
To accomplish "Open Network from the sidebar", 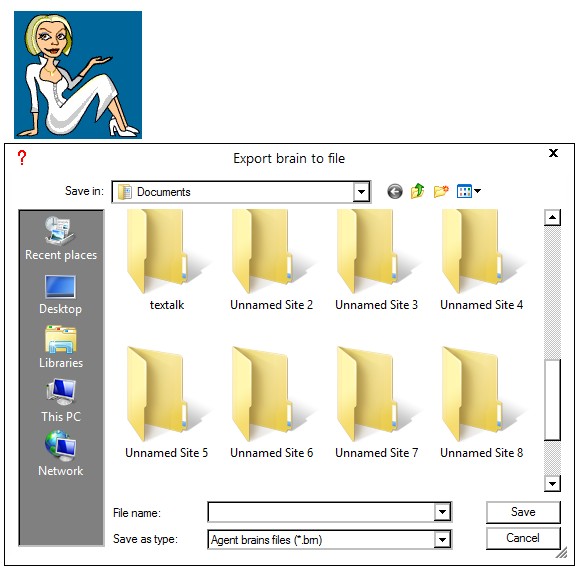I will click(61, 454).
